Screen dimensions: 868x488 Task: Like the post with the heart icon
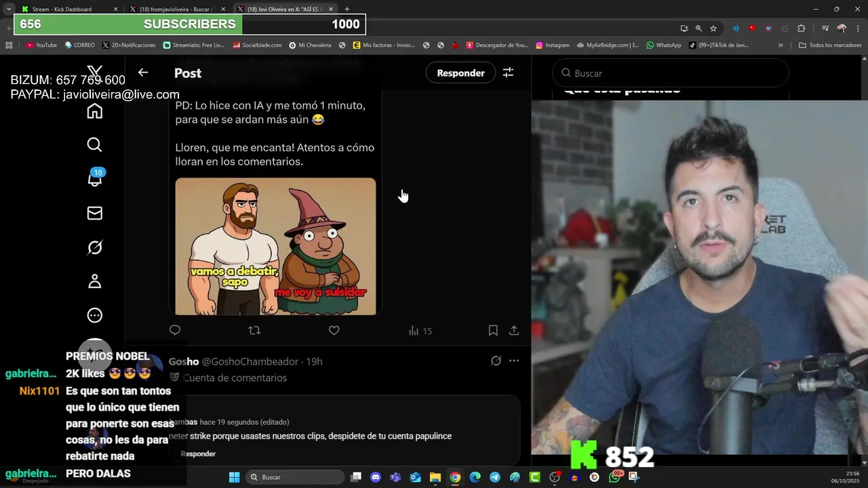(334, 330)
